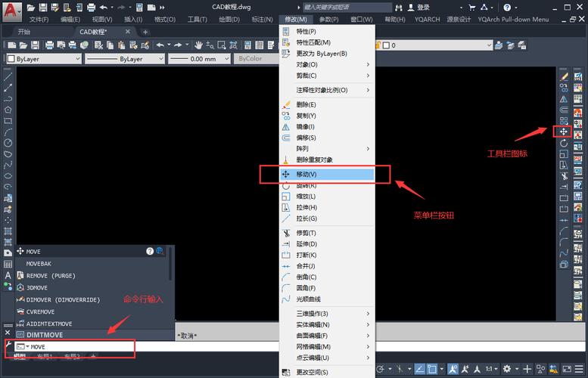This screenshot has height=378, width=588.
Task: Select the Mirror tool icon in right toolbar
Action: click(563, 99)
